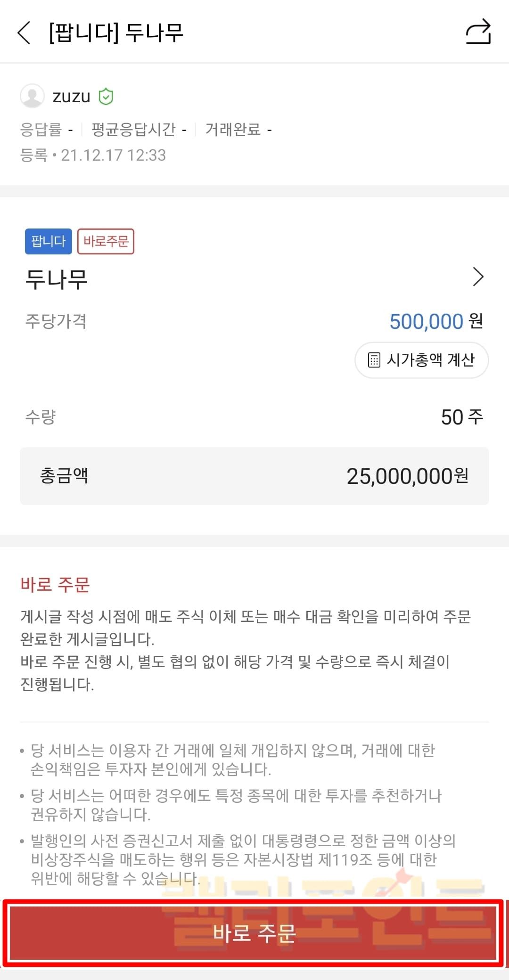
Task: Tap the 거래완료 stat label
Action: [233, 129]
